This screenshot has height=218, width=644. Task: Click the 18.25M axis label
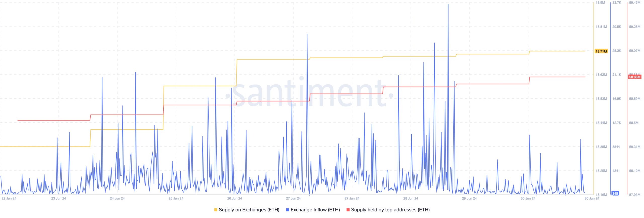[601, 171]
